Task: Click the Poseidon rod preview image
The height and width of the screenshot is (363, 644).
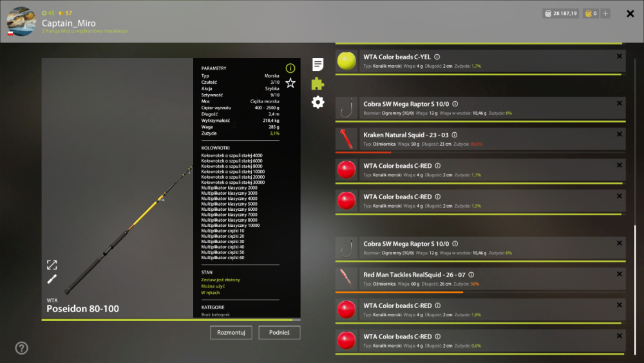Action: pos(117,188)
